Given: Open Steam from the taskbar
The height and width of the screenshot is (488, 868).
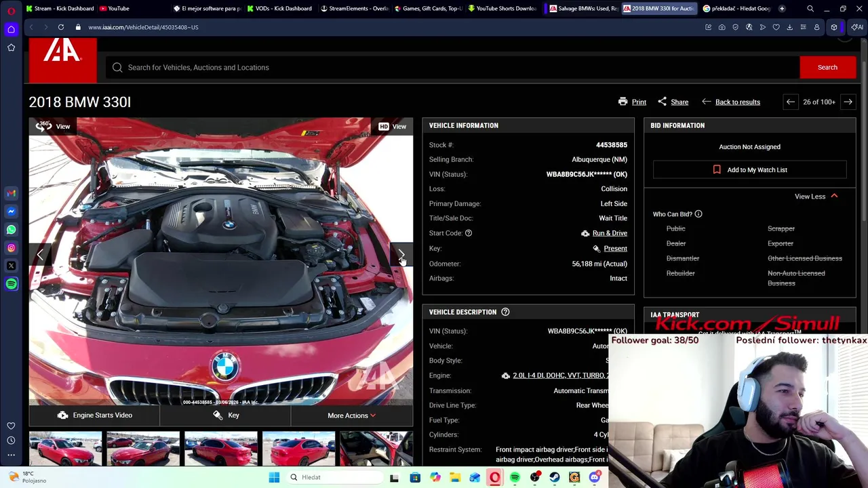Looking at the screenshot, I should tap(555, 477).
